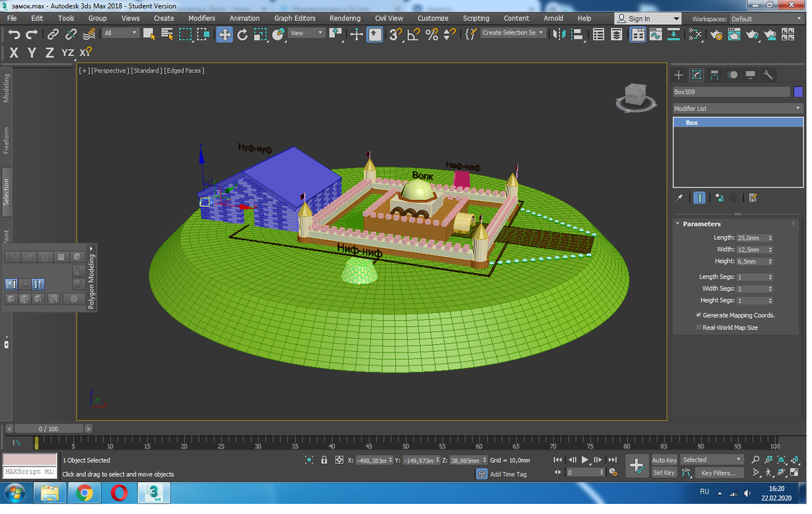Activate Select and Rotate tool

[242, 34]
